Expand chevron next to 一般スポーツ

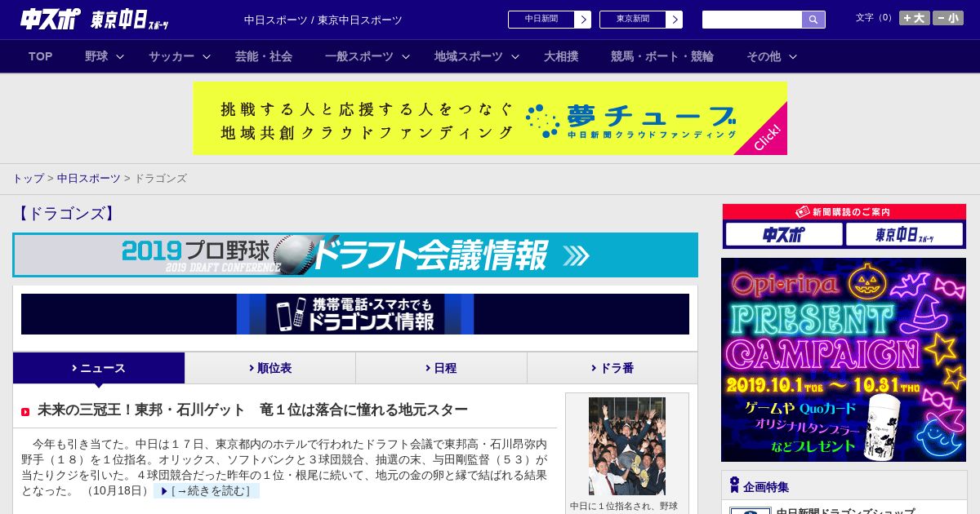pos(406,56)
